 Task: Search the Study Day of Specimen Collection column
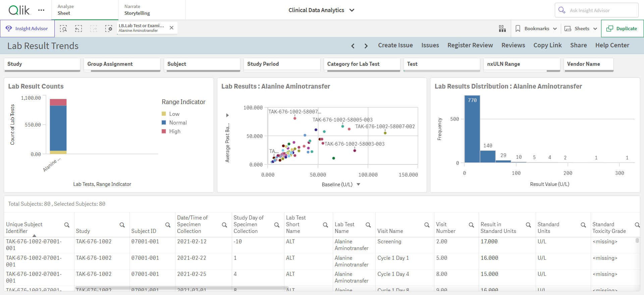(277, 225)
